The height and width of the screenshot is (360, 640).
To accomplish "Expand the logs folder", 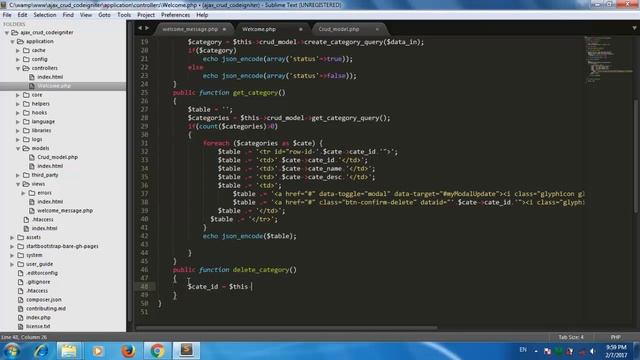I will (x=18, y=140).
